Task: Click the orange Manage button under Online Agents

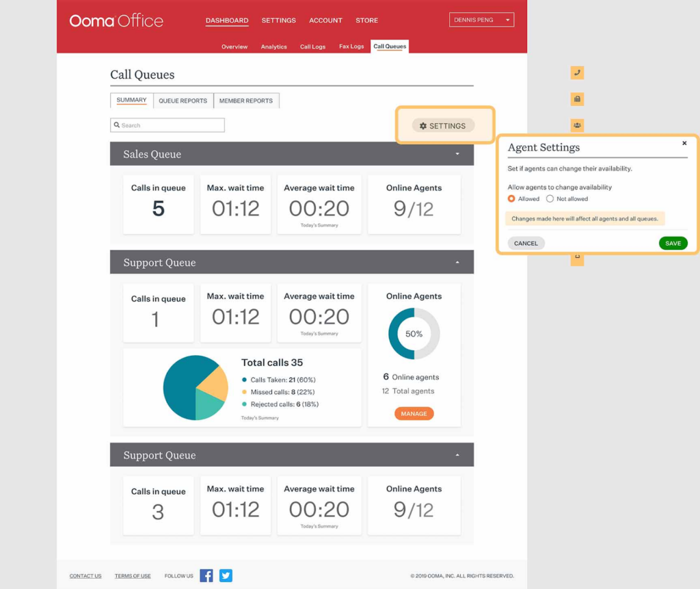Action: click(x=414, y=413)
